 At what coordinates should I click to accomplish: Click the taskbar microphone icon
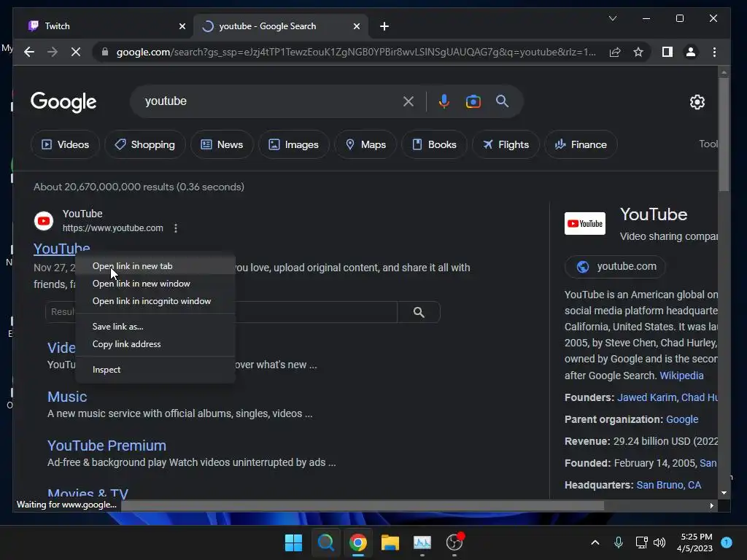pyautogui.click(x=619, y=542)
